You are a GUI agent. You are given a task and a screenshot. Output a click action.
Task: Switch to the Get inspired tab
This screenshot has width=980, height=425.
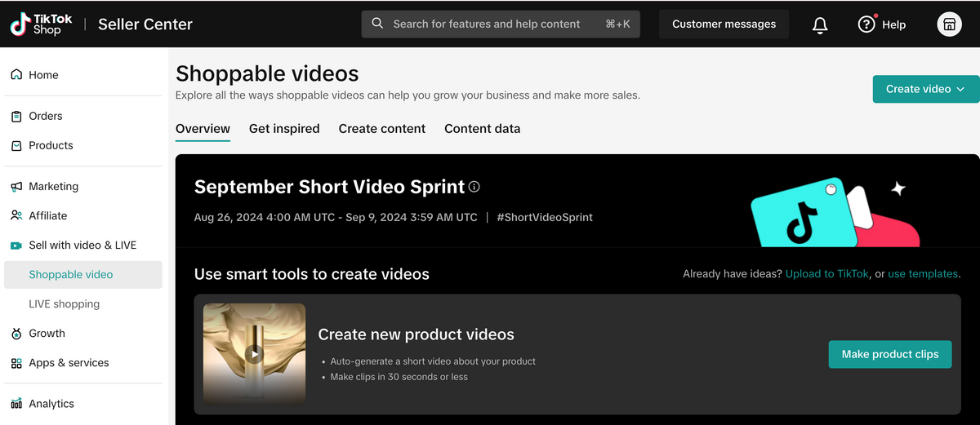pyautogui.click(x=284, y=129)
